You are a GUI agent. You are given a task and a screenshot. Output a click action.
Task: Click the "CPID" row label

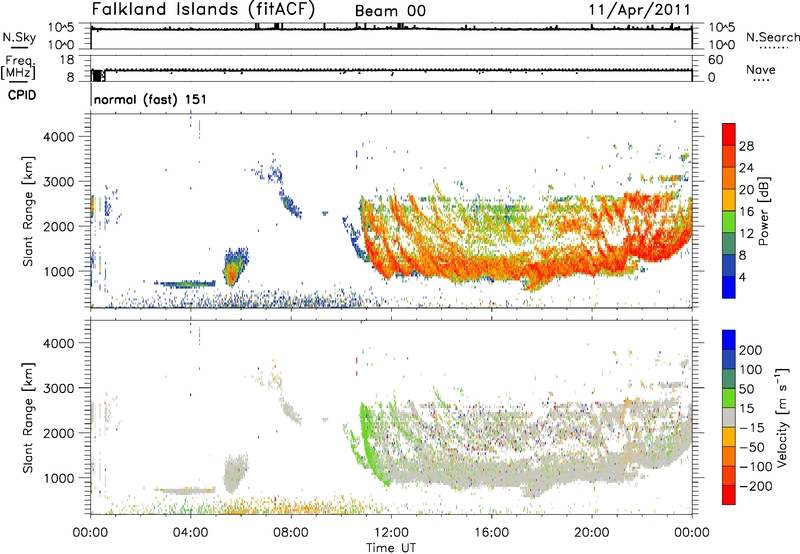(22, 95)
